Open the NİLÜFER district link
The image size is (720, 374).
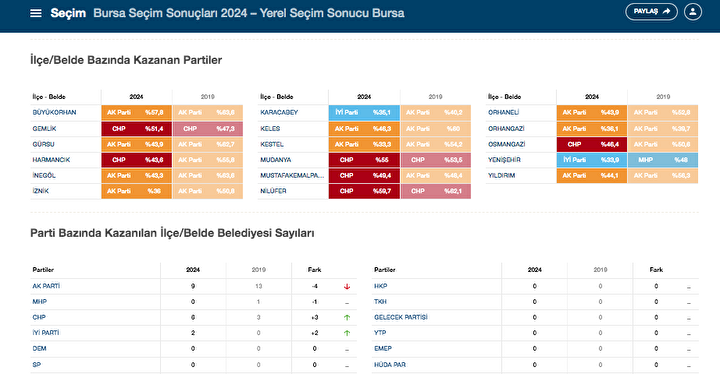pyautogui.click(x=273, y=191)
